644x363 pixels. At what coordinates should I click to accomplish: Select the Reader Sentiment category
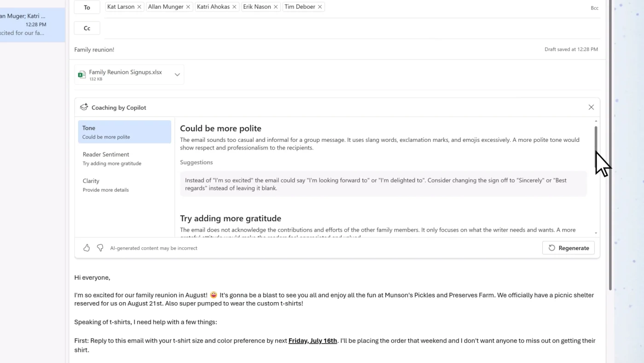124,158
